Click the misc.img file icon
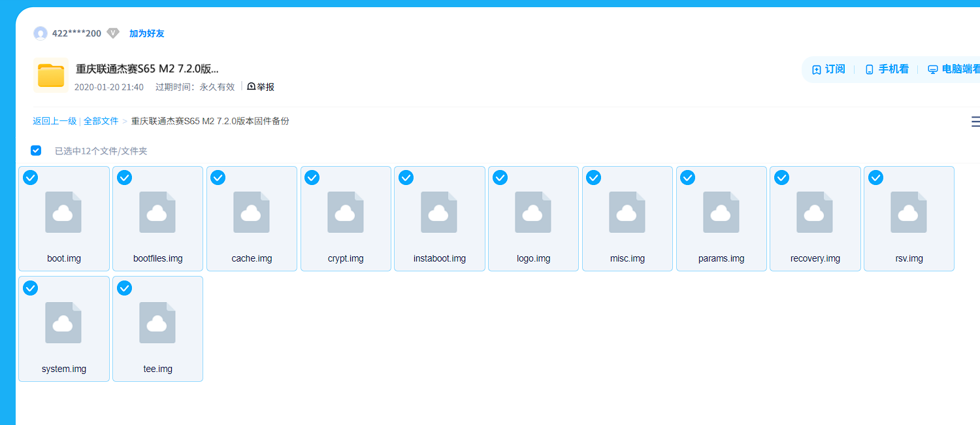The image size is (980, 425). (x=627, y=212)
